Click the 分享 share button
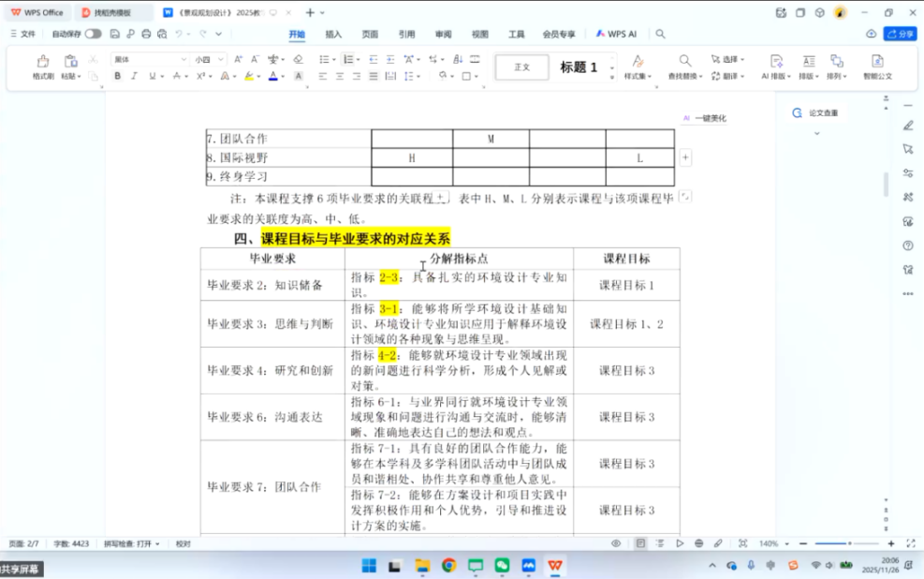 click(901, 34)
